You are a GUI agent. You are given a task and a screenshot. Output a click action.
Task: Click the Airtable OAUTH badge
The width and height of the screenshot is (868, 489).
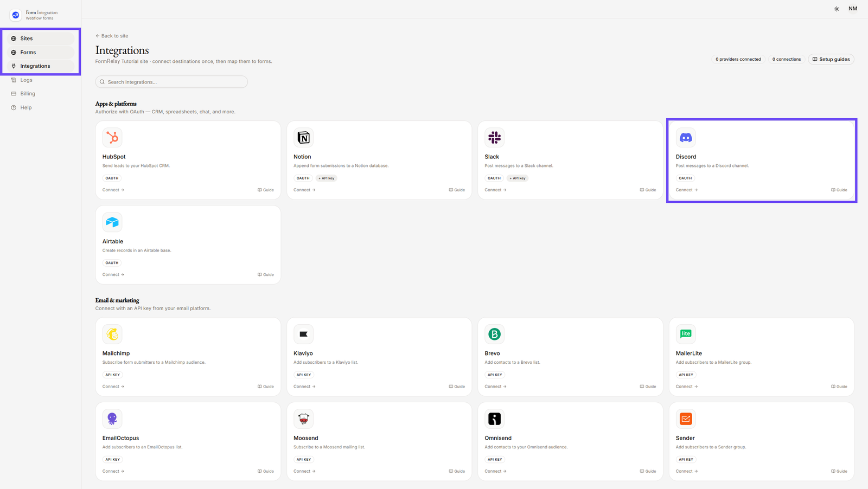tap(112, 263)
